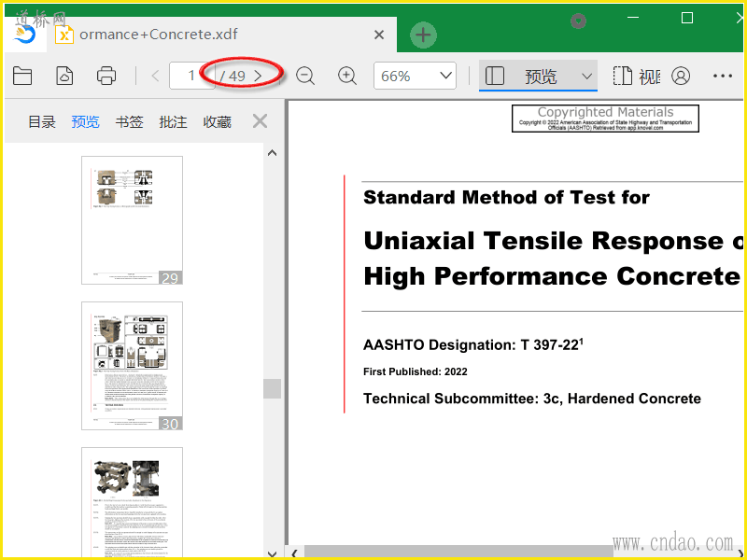This screenshot has height=560, width=747.
Task: Minimize the window
Action: click(x=633, y=18)
